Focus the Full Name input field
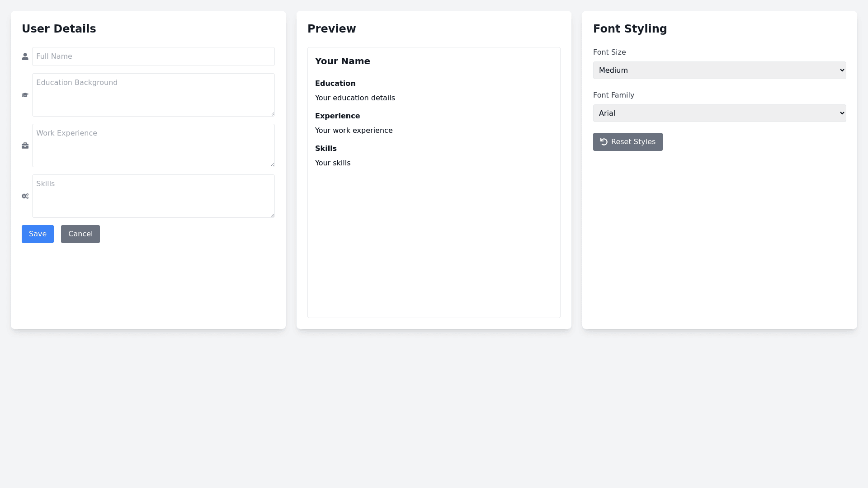 point(153,56)
